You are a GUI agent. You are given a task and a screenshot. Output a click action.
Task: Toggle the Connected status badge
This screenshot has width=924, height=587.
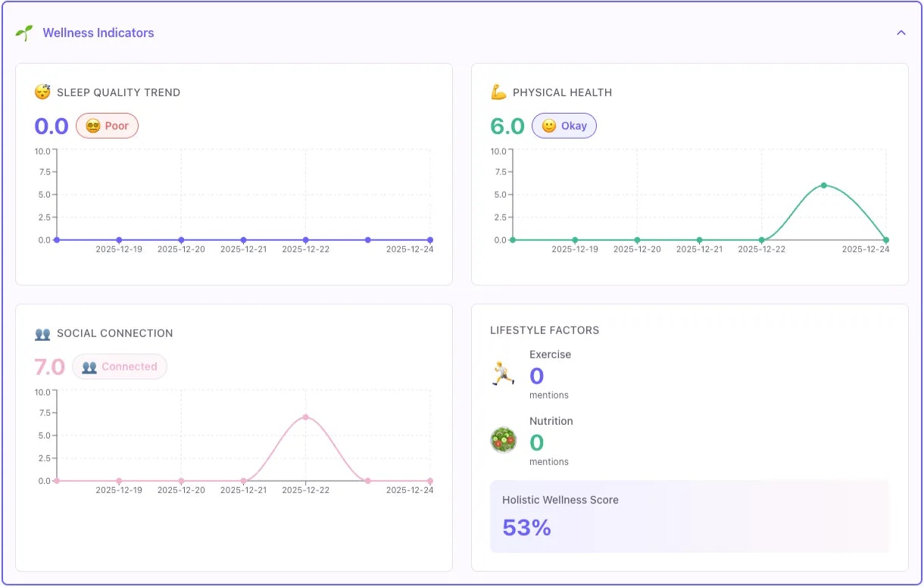[120, 367]
